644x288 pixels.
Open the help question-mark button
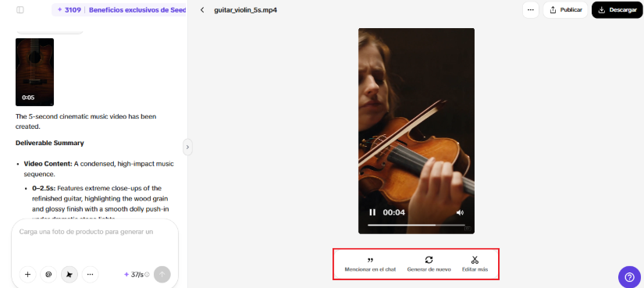[x=629, y=277]
